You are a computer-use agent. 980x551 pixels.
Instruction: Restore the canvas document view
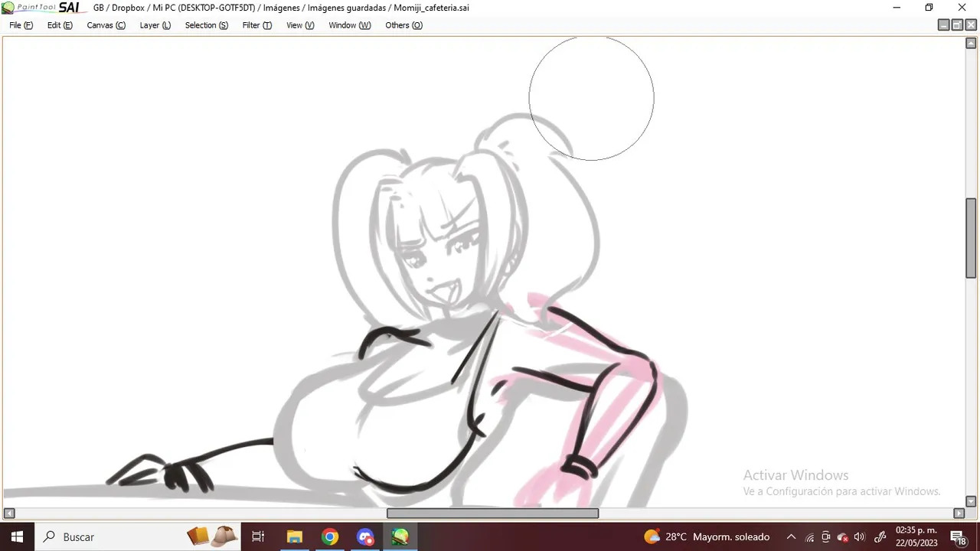click(957, 25)
